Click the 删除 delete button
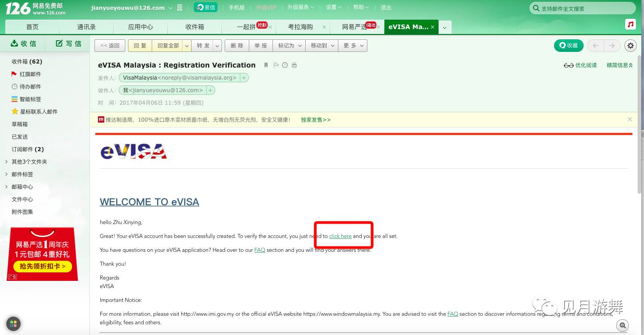The image size is (644, 335). click(237, 46)
